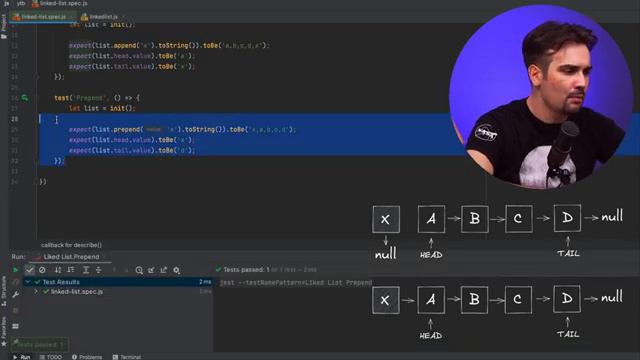Click the Tests passed: 1 status text
This screenshot has width=640, height=360.
point(246,269)
